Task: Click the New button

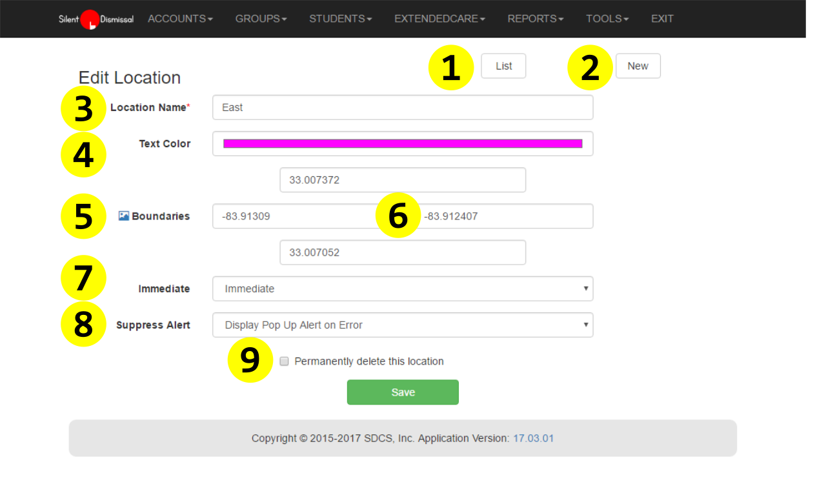Action: 638,66
